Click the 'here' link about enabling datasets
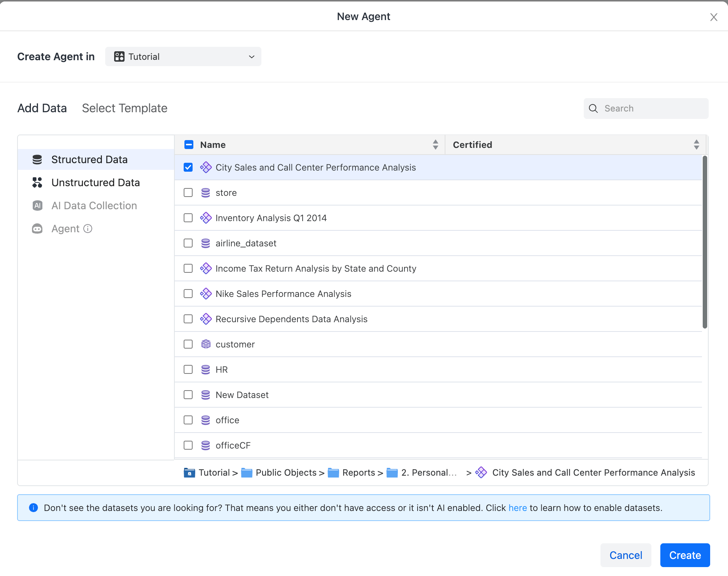 (518, 508)
